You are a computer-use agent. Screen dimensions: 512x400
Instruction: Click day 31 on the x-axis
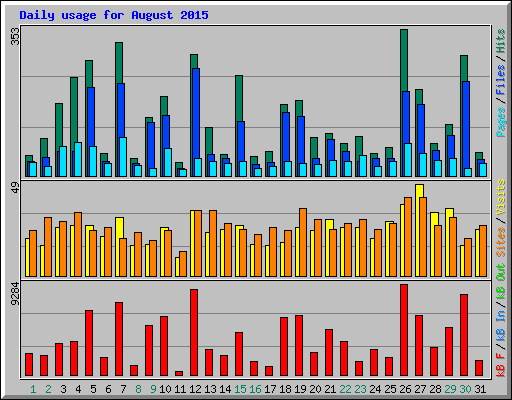[x=480, y=389]
